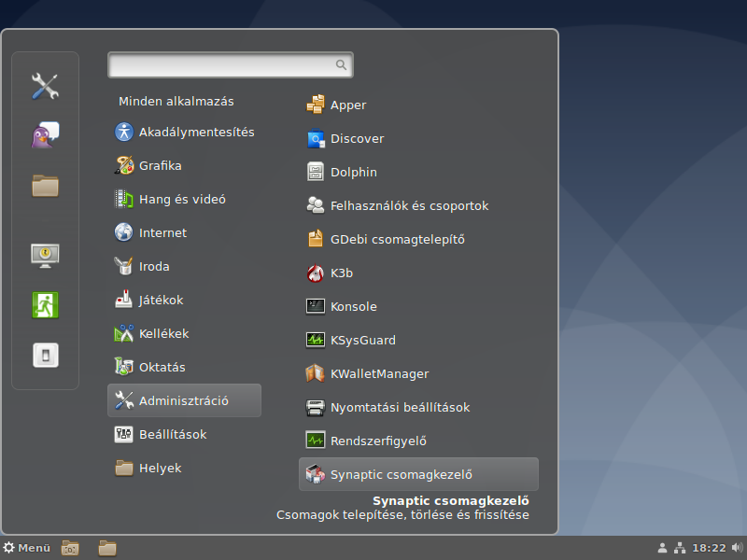The image size is (747, 560).
Task: Choose the Oktatás category
Action: [x=184, y=367]
